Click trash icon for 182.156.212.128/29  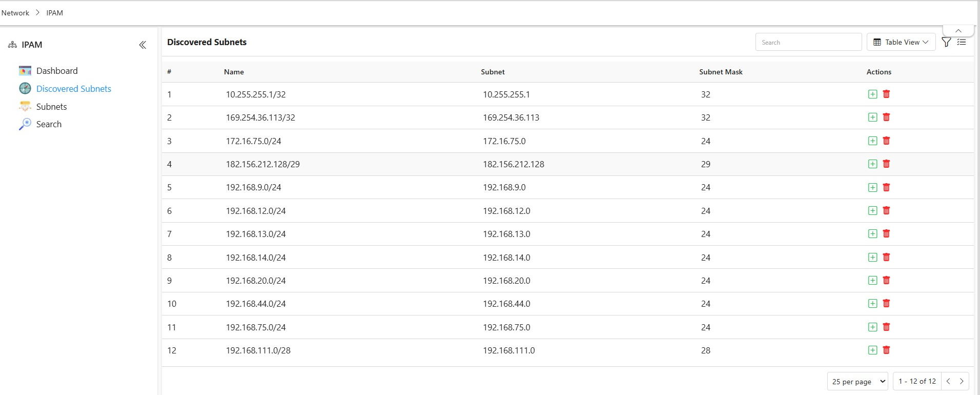pos(886,164)
